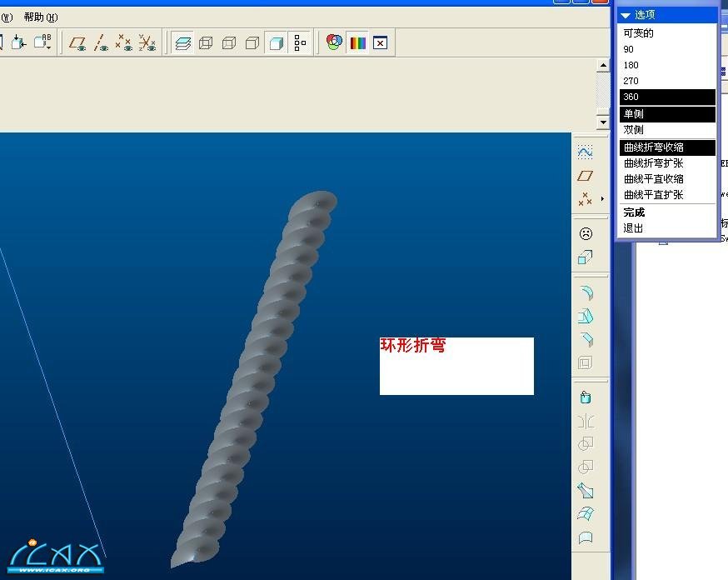Toggle datum axes display icon
This screenshot has height=580, width=728.
[101, 42]
